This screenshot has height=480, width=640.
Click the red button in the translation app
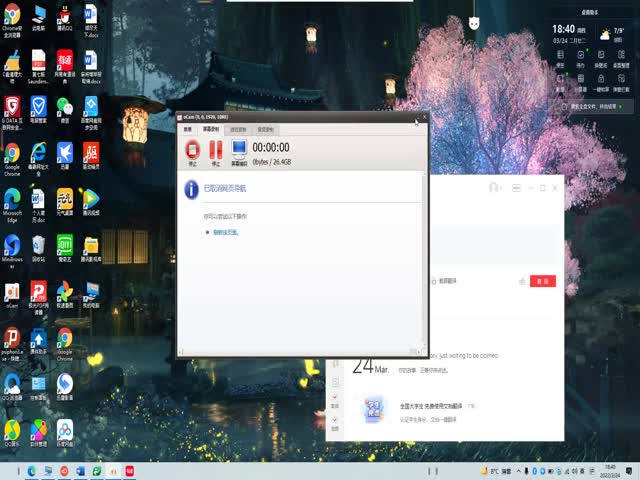[x=542, y=281]
